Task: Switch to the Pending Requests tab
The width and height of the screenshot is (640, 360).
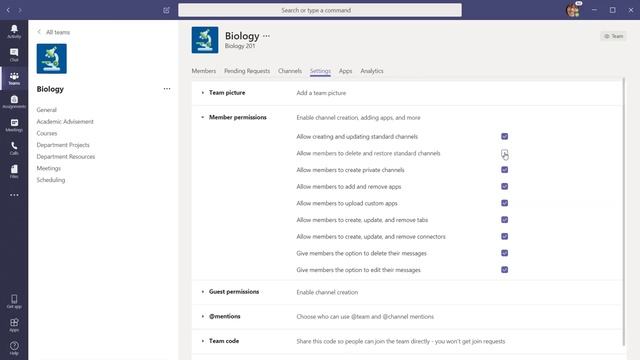Action: (247, 71)
